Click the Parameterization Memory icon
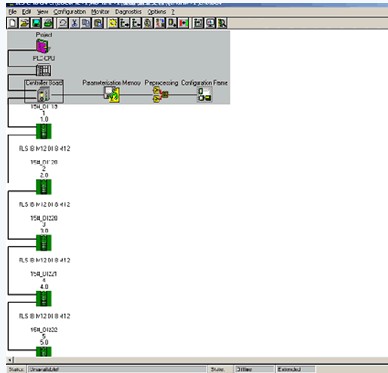 click(111, 94)
